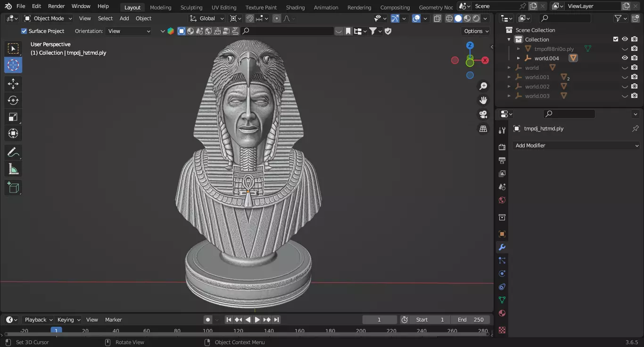
Task: Open the Physics properties tab
Action: click(502, 274)
